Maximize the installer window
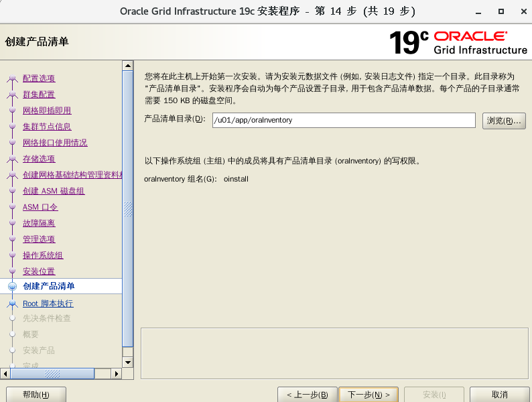 501,11
